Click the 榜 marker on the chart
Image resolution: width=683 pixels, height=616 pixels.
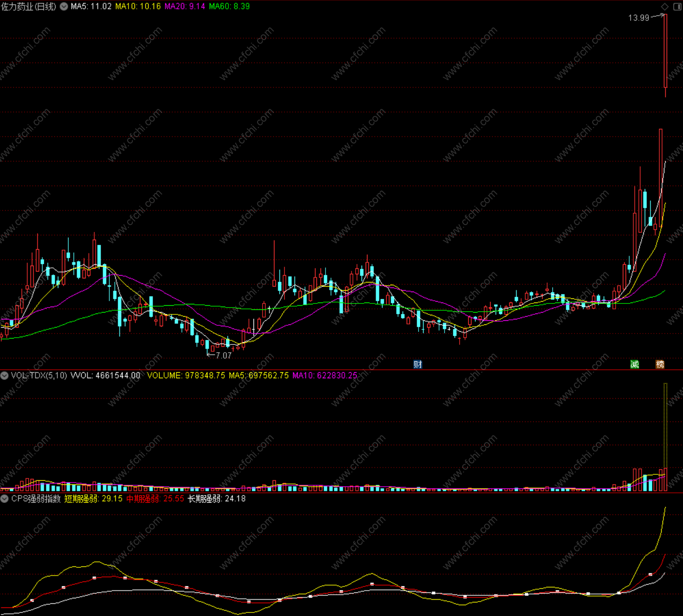[x=660, y=364]
